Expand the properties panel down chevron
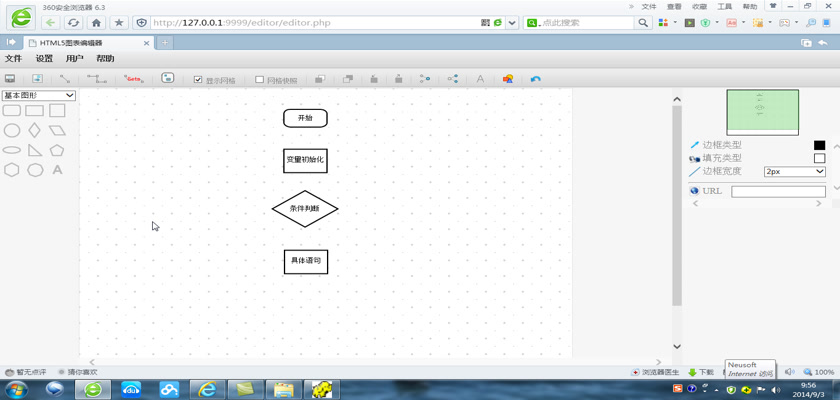Screen dimensions: 840x400 point(836,188)
